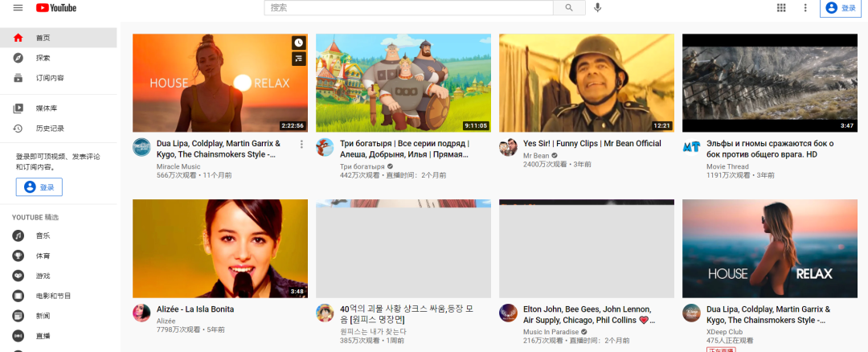This screenshot has width=868, height=352.
Task: Focus the 搜索 search input field
Action: (408, 8)
